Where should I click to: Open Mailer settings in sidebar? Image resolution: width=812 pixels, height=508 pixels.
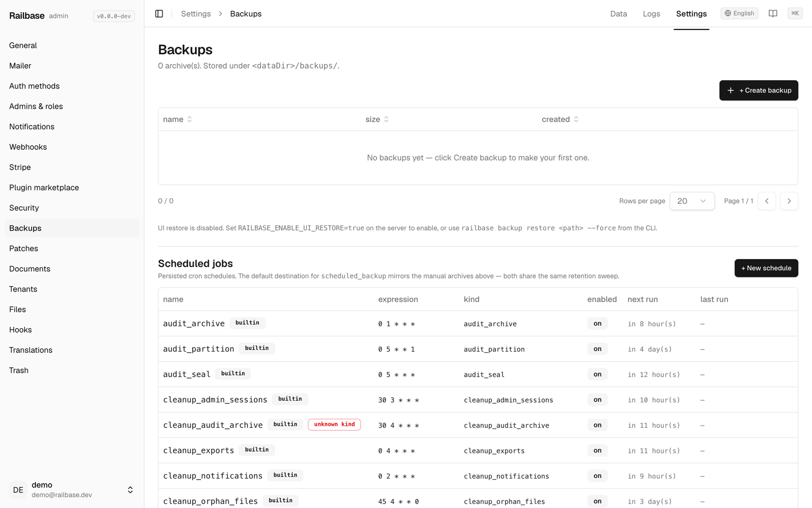click(72, 66)
